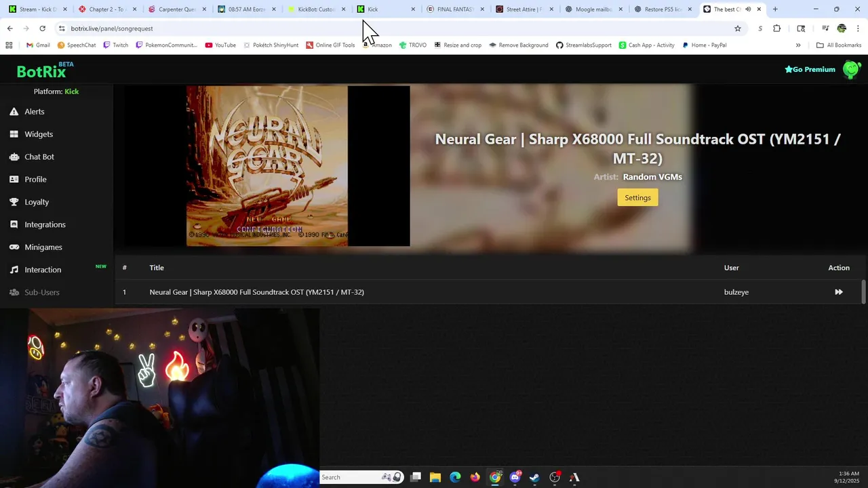Open a new browser tab
Viewport: 868px width, 488px height.
click(775, 9)
